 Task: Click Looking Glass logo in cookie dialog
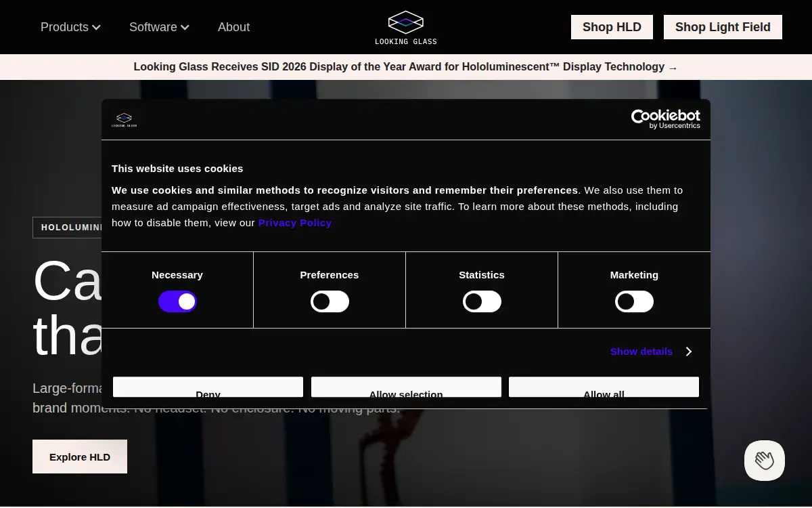coord(124,120)
